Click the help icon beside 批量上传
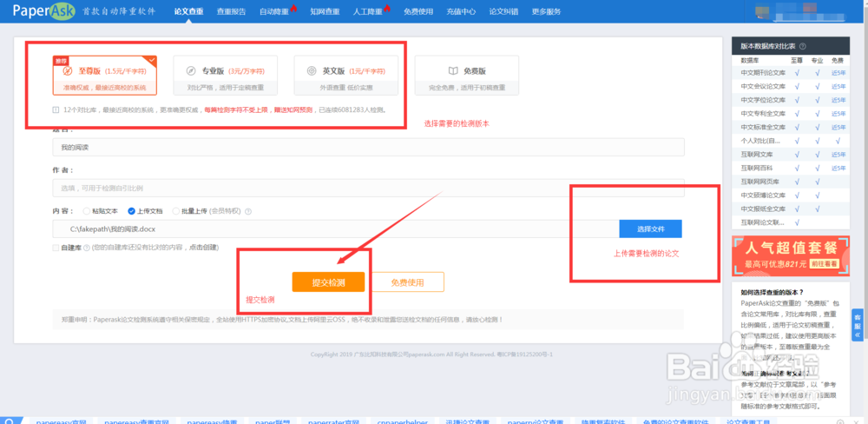Viewport: 868px width, 424px height. point(248,211)
